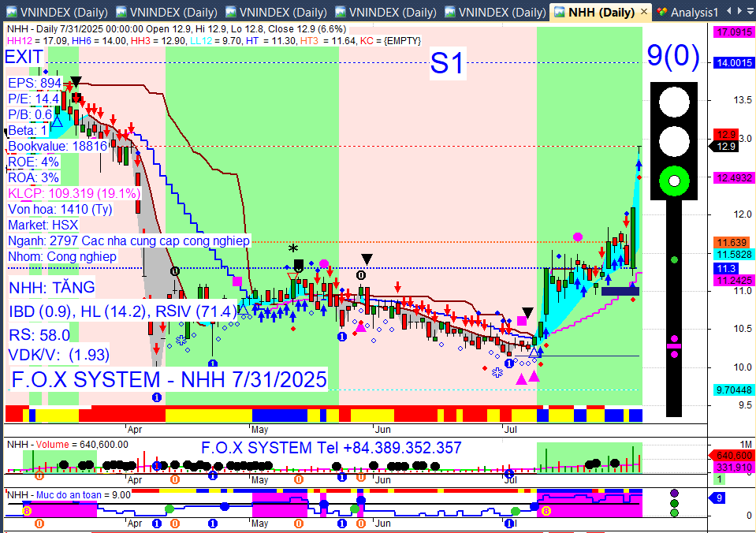The height and width of the screenshot is (533, 756).
Task: Click the black down-triangle marker in late May
Action: click(367, 259)
